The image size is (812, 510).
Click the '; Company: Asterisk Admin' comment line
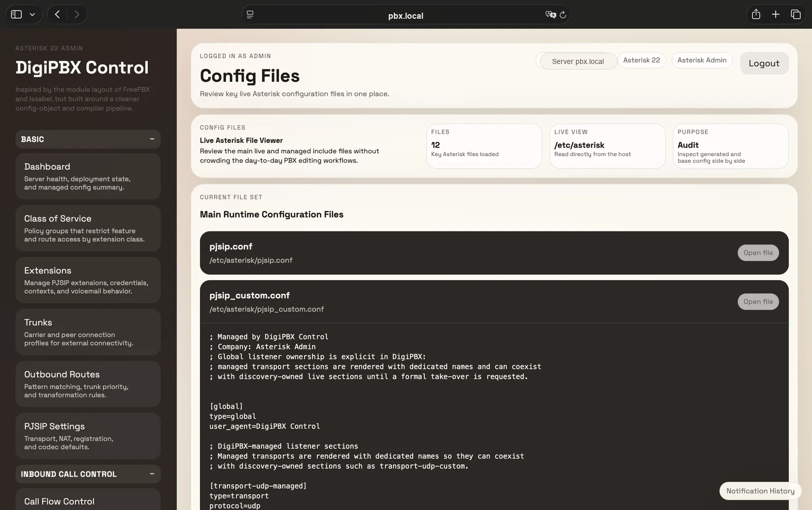[262, 347]
